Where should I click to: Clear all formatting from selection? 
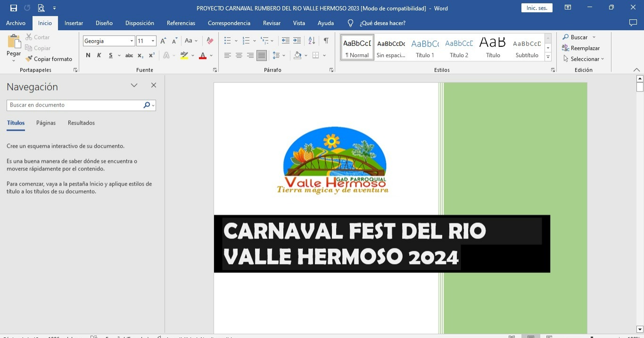(x=210, y=41)
